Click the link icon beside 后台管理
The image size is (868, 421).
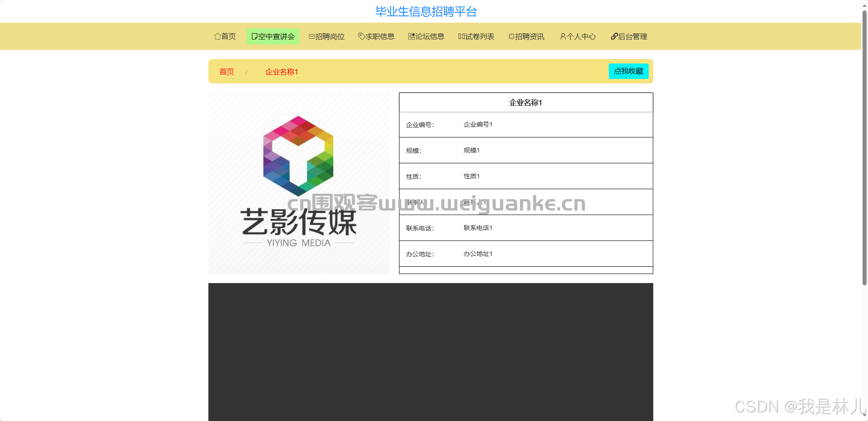614,36
